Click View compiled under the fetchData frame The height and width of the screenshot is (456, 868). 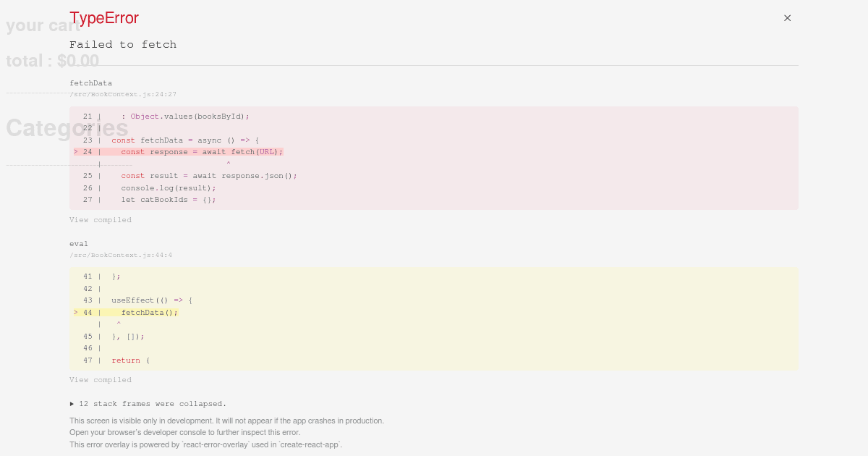pos(101,220)
